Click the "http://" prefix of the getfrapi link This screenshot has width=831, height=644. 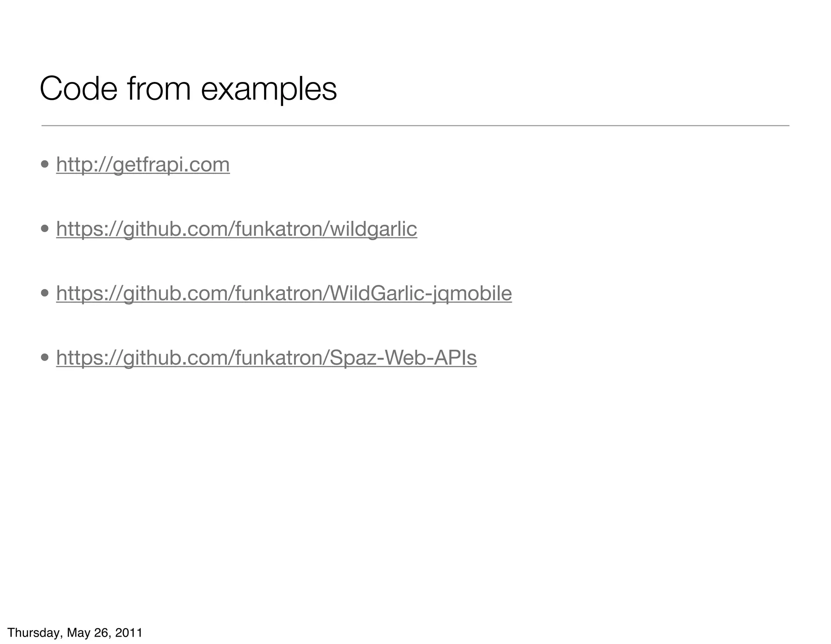tap(84, 165)
